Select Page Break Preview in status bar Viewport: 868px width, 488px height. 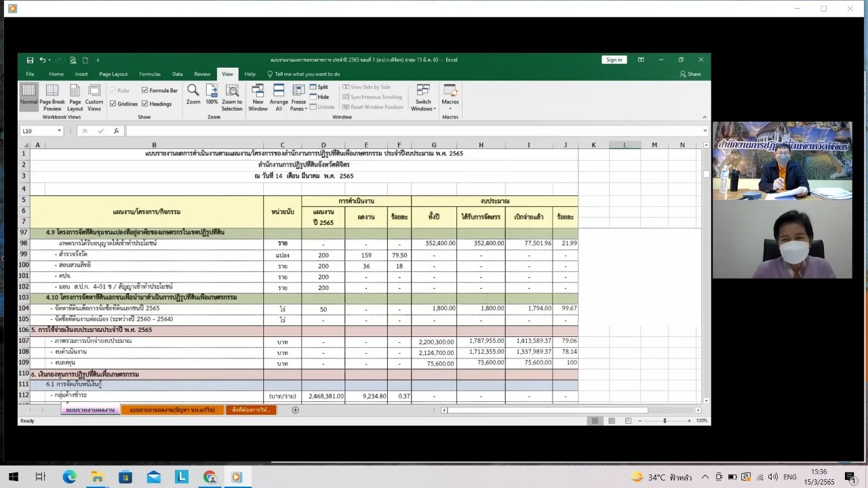tap(627, 421)
